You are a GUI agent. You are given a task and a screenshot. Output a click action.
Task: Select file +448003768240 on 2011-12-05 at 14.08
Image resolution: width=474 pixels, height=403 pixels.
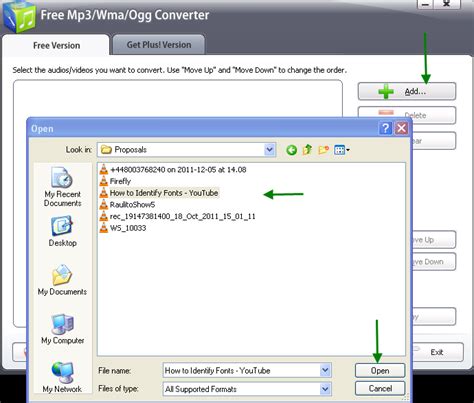click(173, 170)
